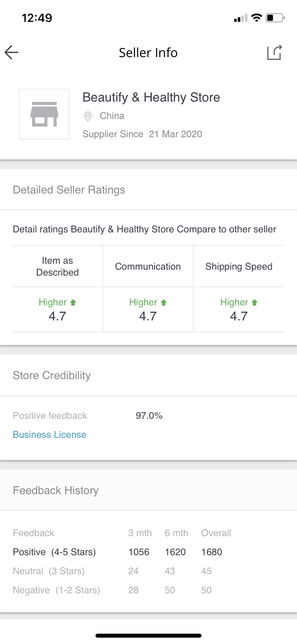Select the 6 mth feedback column header
297x644 pixels.
pyautogui.click(x=176, y=533)
